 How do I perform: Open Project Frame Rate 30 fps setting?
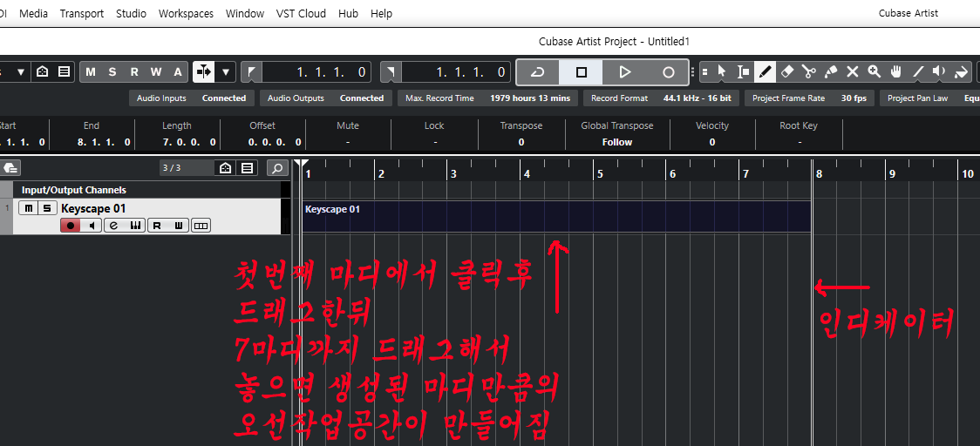[809, 98]
